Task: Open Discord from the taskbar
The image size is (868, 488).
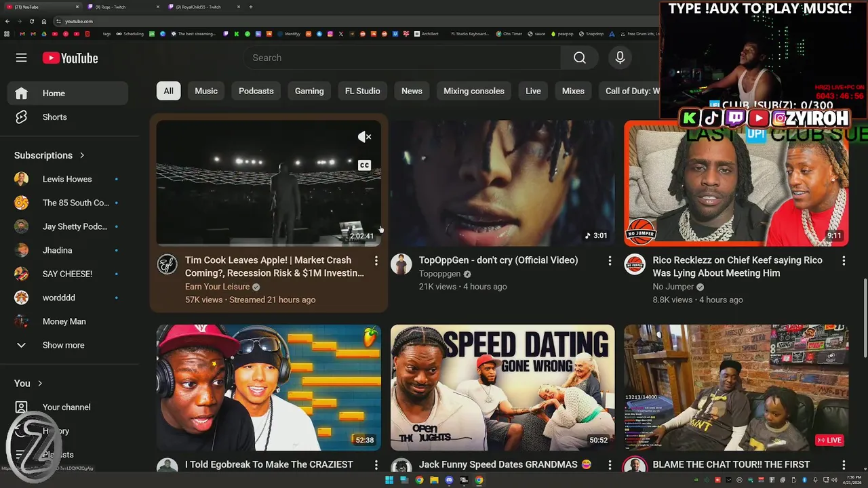Action: [449, 480]
